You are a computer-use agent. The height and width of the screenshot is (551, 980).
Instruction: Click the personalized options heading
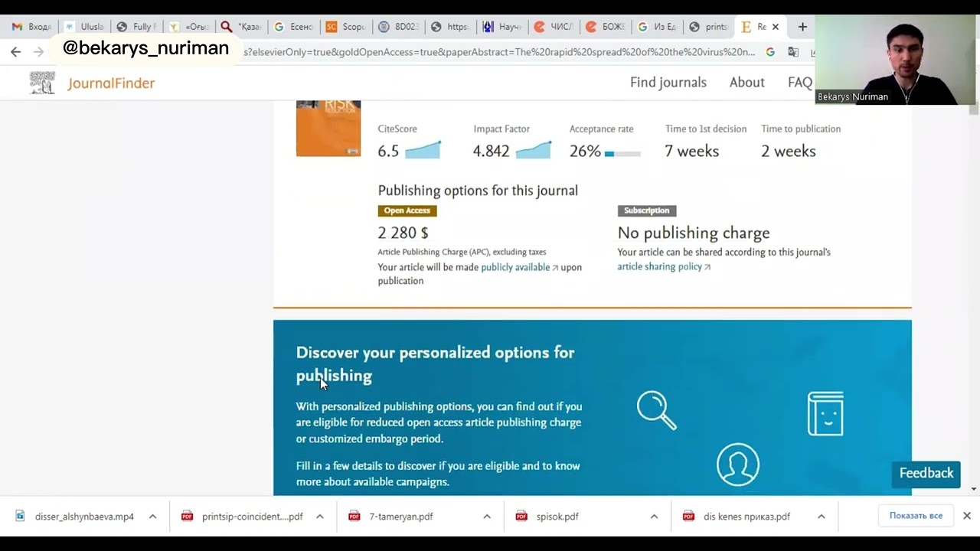(435, 364)
